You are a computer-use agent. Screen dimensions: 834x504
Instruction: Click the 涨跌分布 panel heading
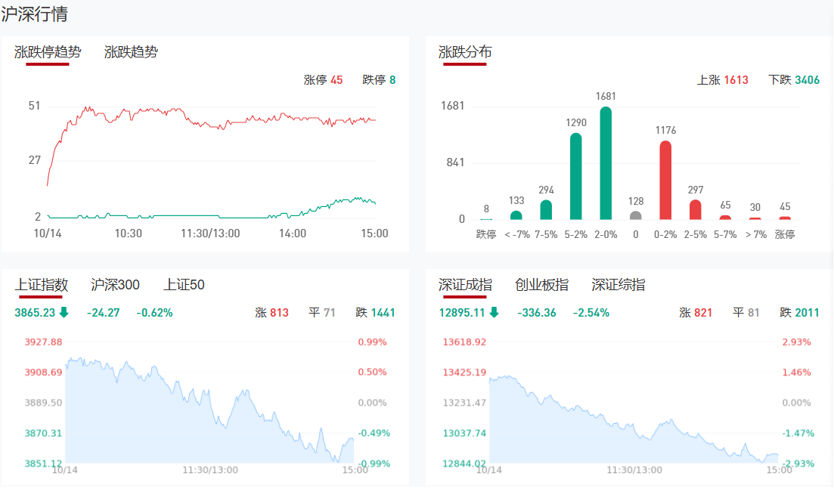point(465,52)
